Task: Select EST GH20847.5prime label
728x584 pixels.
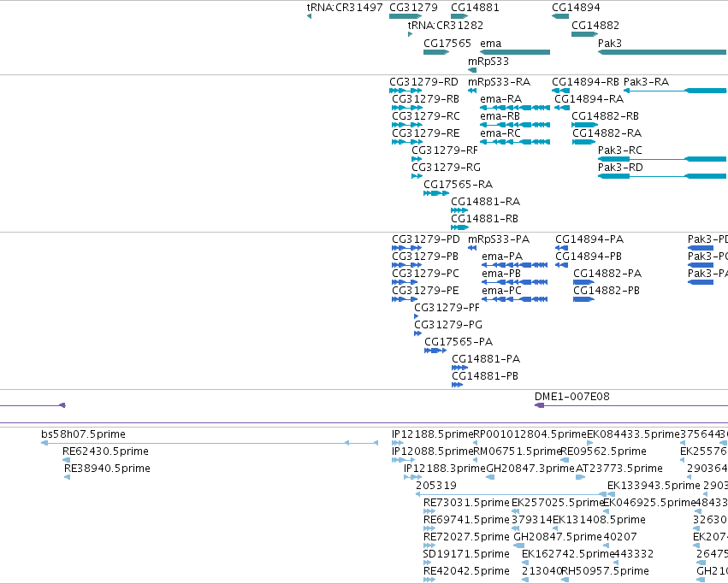Action: pos(558,537)
